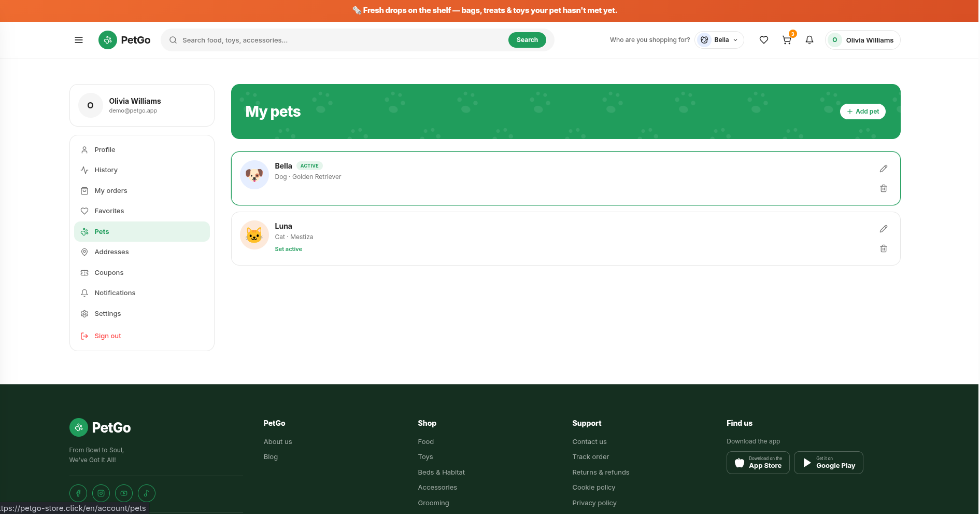
Task: Open History in account sidebar
Action: click(x=142, y=170)
